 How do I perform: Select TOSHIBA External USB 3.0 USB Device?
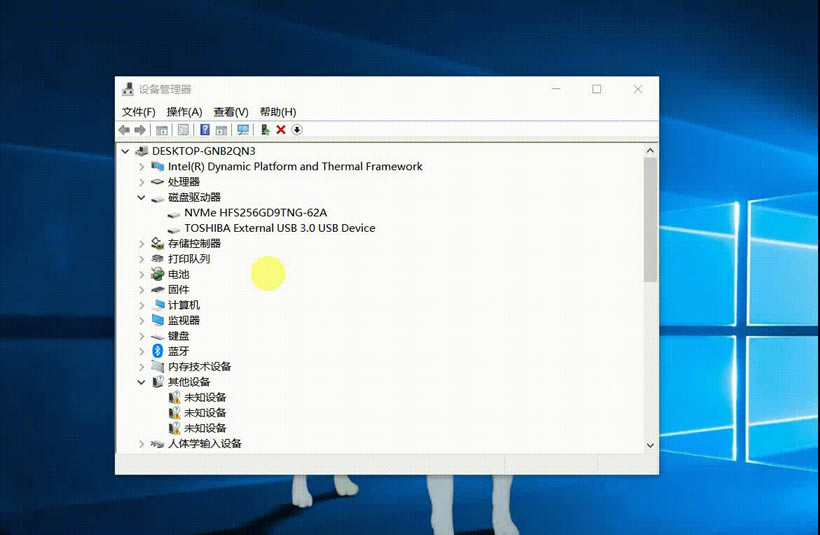(x=280, y=228)
